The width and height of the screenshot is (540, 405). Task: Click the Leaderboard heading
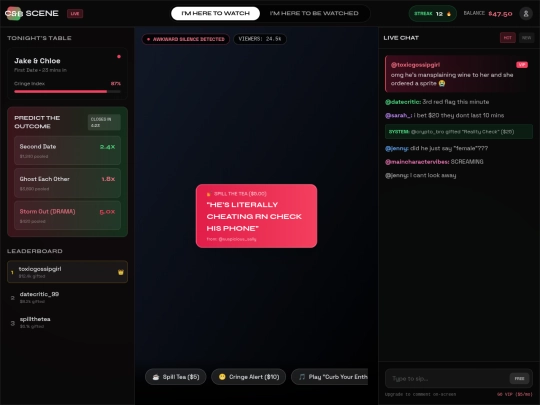tap(35, 251)
